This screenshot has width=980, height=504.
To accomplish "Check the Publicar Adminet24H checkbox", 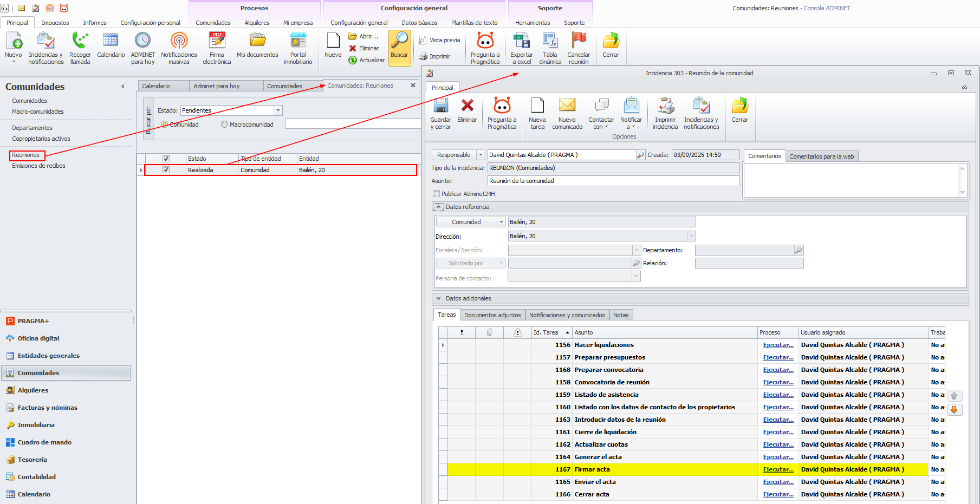I will pos(437,194).
